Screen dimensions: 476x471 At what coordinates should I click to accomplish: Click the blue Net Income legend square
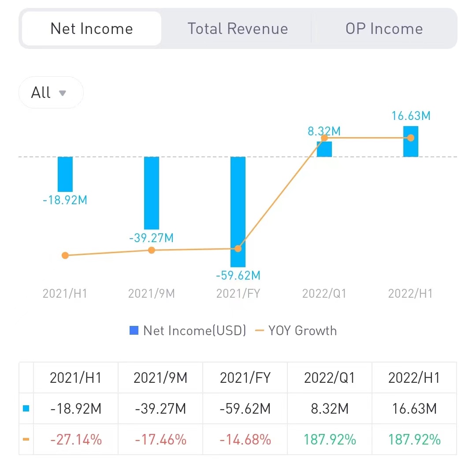tap(134, 330)
